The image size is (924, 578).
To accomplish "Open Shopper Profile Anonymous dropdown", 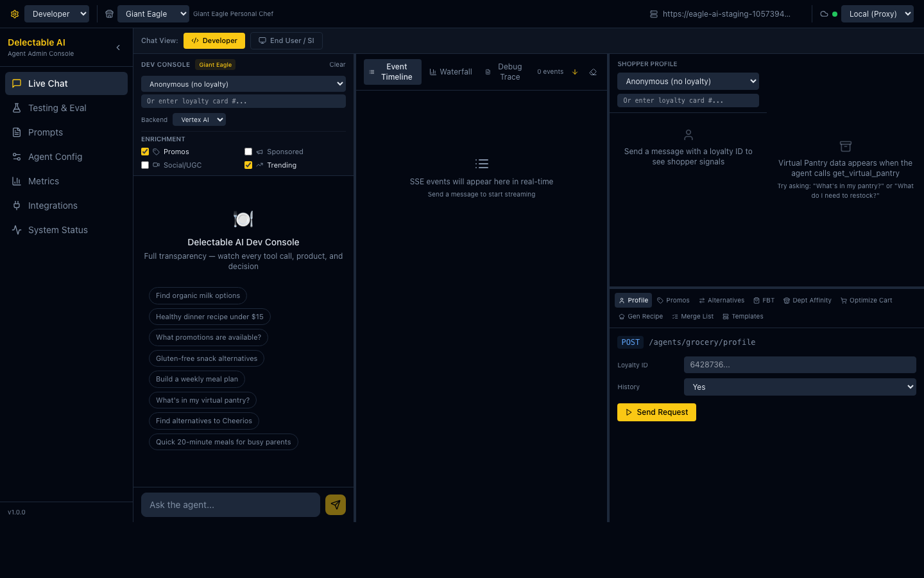I will click(x=688, y=82).
